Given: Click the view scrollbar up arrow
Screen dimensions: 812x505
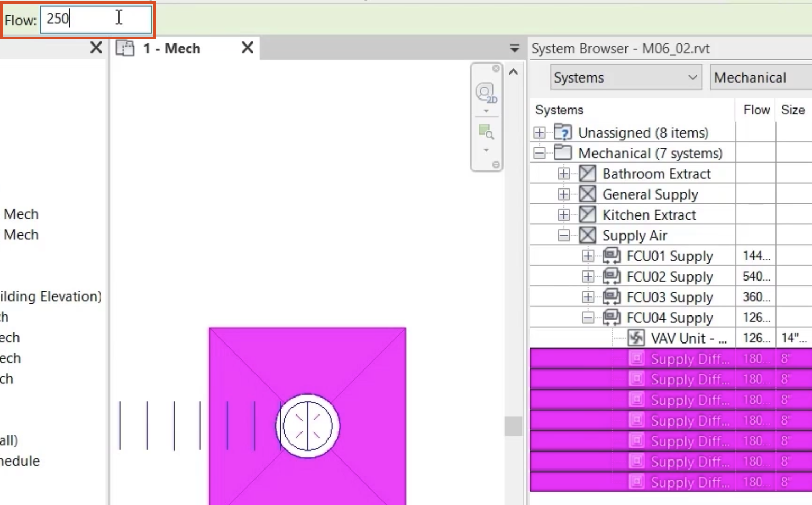Looking at the screenshot, I should (x=513, y=72).
